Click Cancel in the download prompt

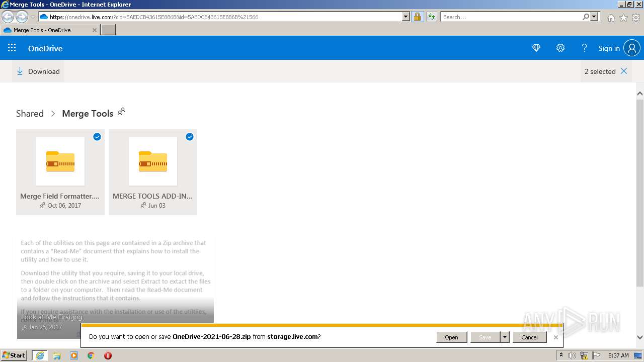pyautogui.click(x=529, y=337)
